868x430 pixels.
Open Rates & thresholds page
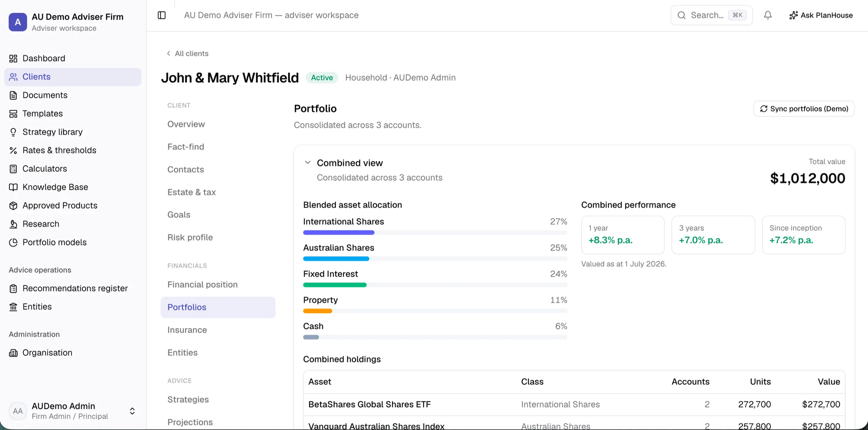click(x=73, y=150)
